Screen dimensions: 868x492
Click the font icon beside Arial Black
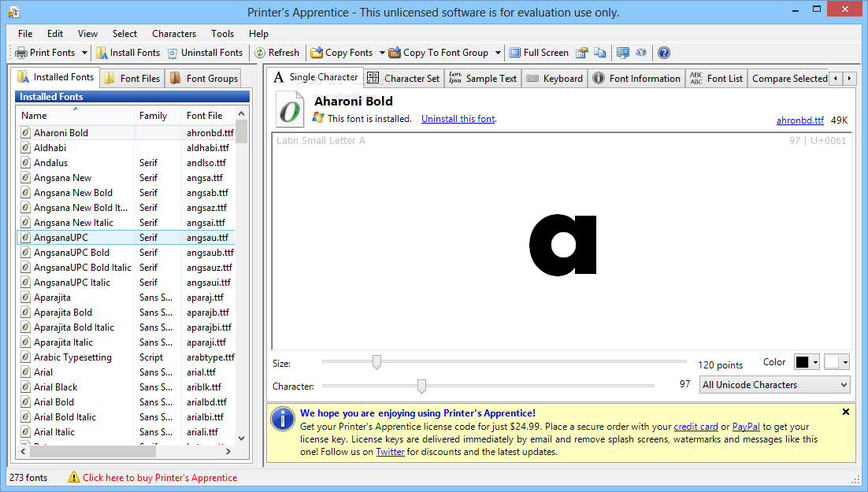pos(25,387)
